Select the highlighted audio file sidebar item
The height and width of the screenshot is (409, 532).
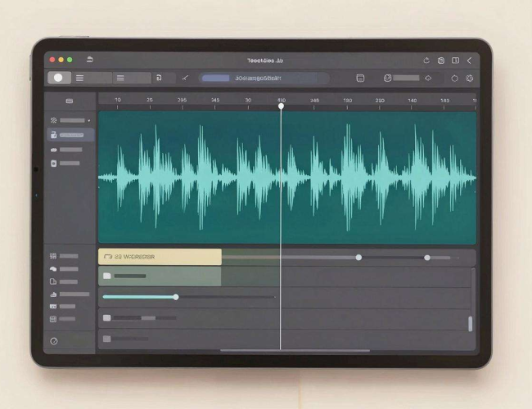pyautogui.click(x=70, y=135)
